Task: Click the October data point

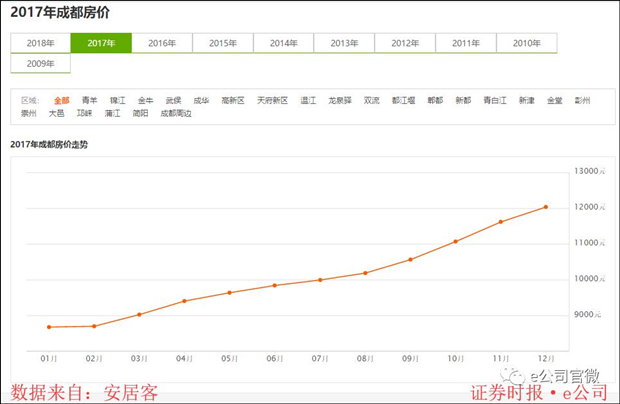Action: [x=456, y=241]
